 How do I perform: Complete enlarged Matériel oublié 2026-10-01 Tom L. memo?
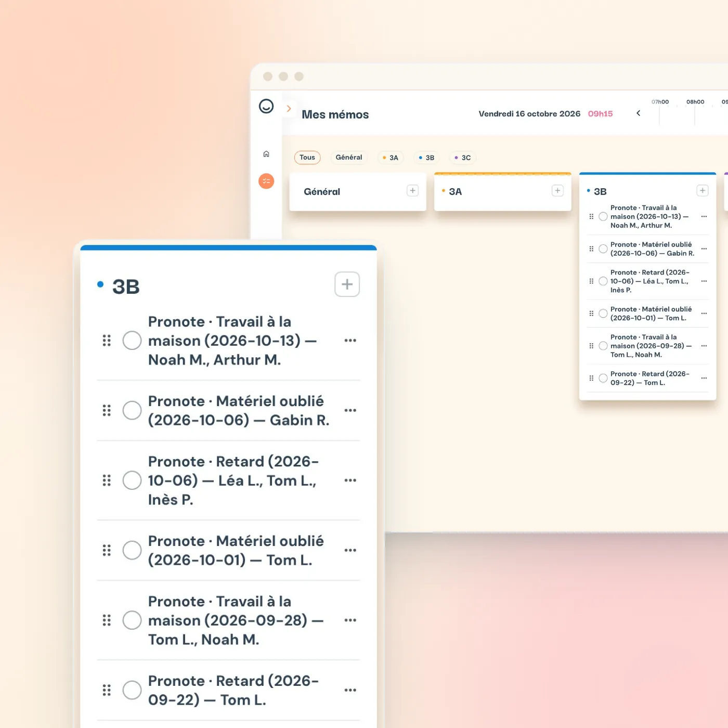pos(132,550)
